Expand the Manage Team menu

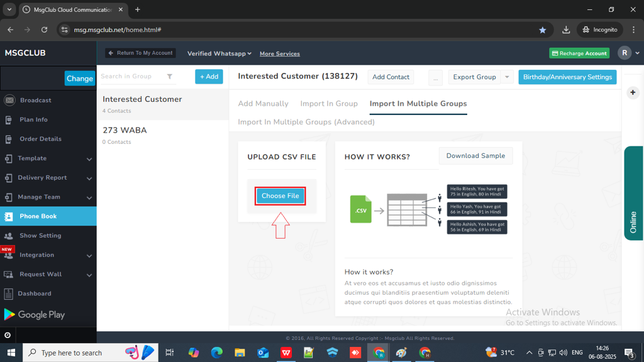tap(48, 197)
